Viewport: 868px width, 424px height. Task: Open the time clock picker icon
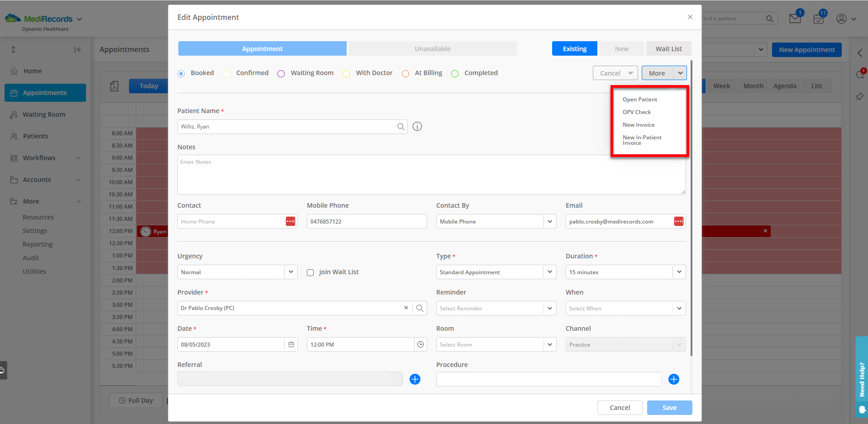(420, 344)
